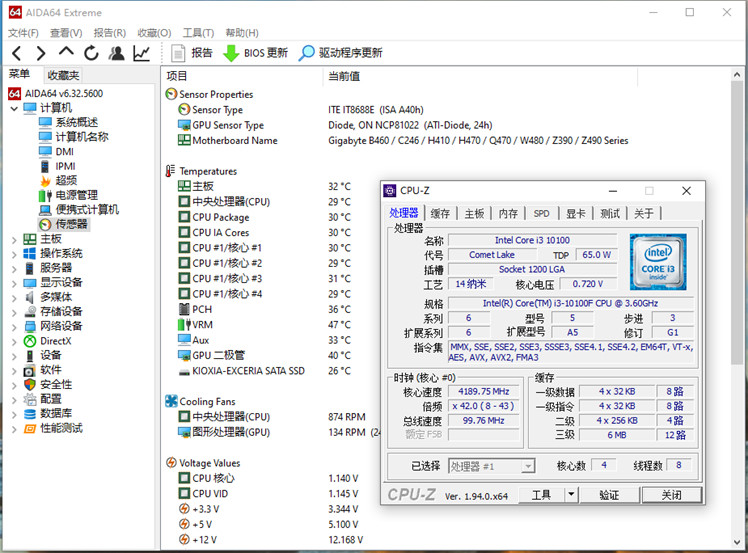Collapse the 计算机 tree node
The width and height of the screenshot is (748, 553).
pos(14,108)
